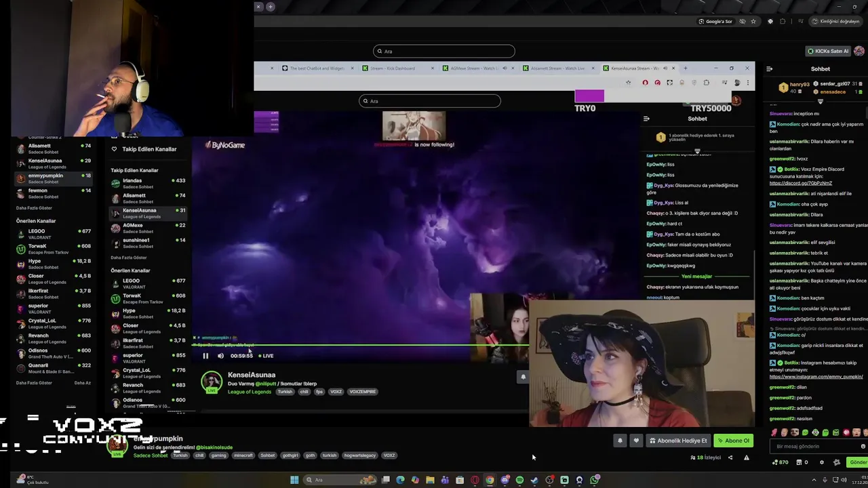Open chat settings gear icon
Screen dimensions: 868x488
coord(822,462)
